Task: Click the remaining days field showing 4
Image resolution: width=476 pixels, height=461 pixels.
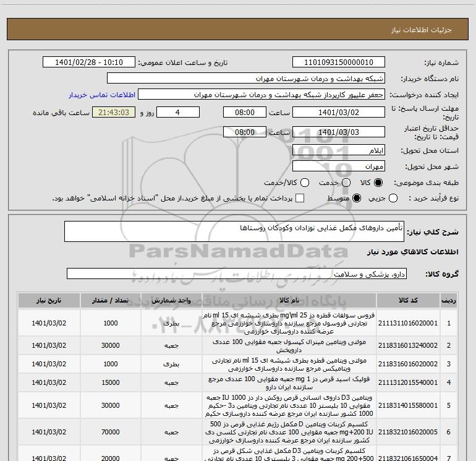Action: coord(178,112)
